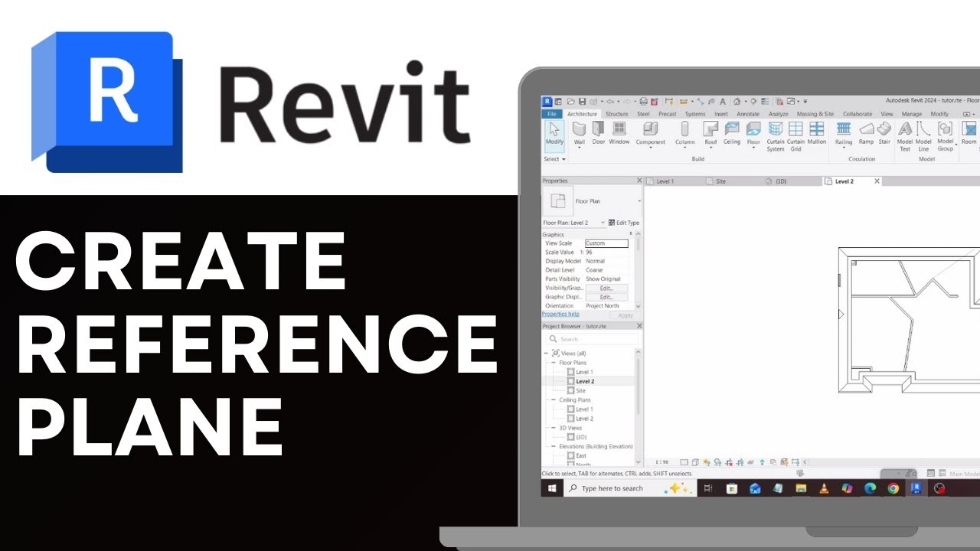The height and width of the screenshot is (551, 980).
Task: Select the Model Text tool
Action: 905,136
